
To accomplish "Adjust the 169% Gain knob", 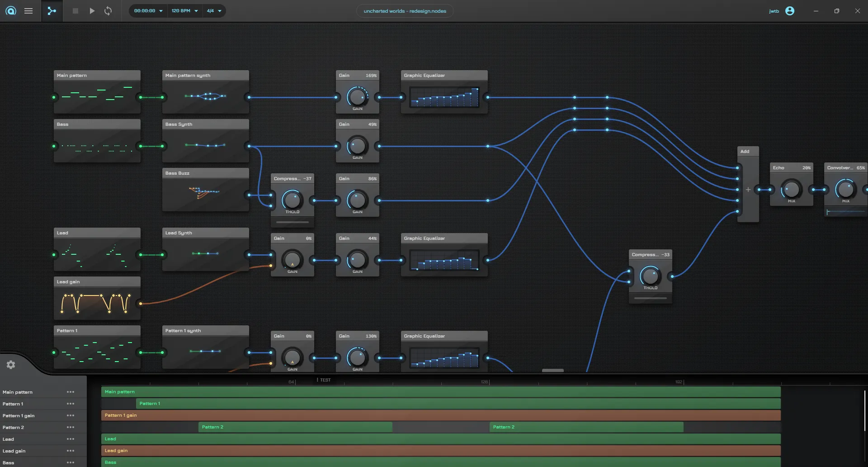I will coord(357,97).
